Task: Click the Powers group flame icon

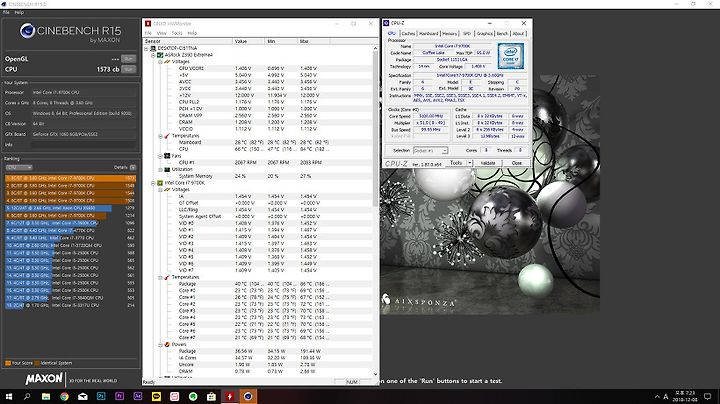Action: [167, 344]
